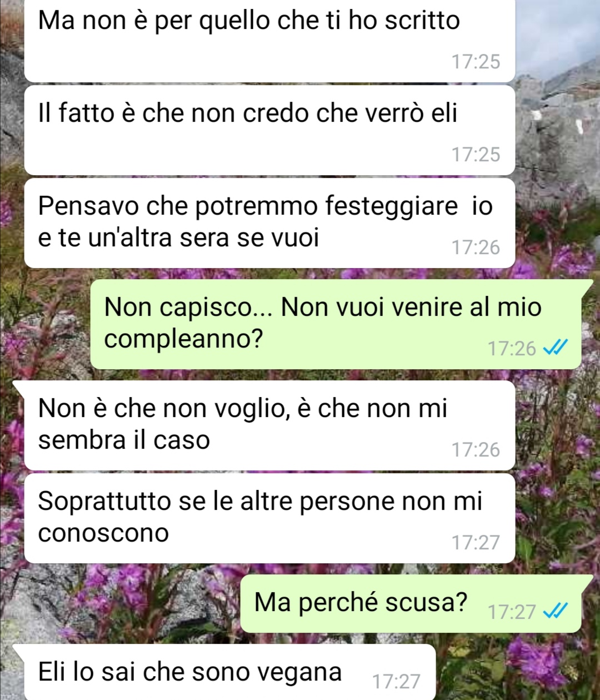Viewport: 600px width, 700px height.
Task: Click the 17:27 timestamp beside 'conoscono'
Action: click(x=476, y=542)
